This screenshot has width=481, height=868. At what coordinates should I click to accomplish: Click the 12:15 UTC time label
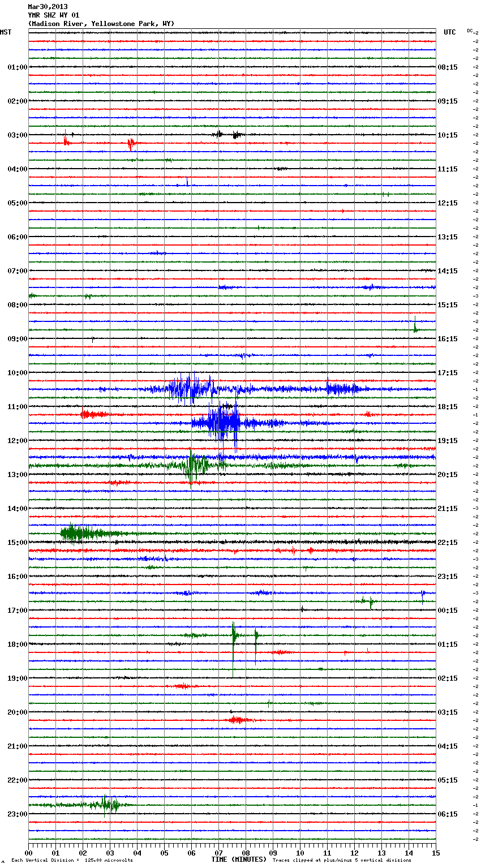448,203
